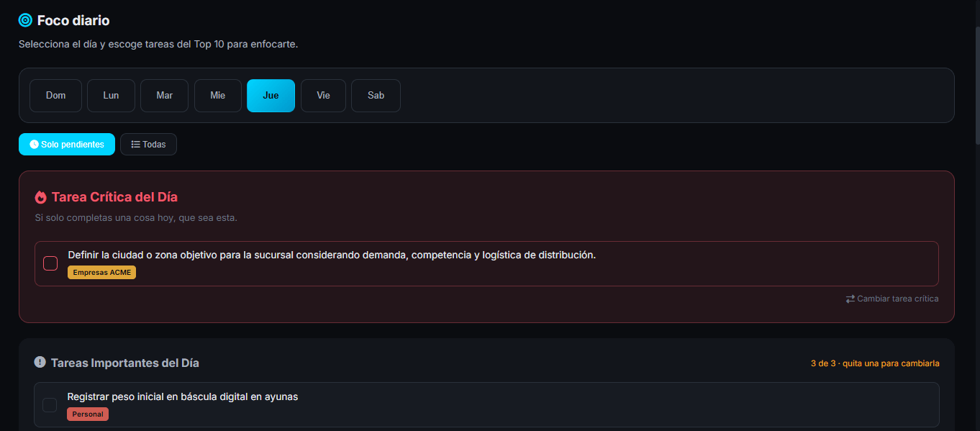Viewport: 980px width, 431px height.
Task: Click the Empresas ACME tag
Action: click(102, 273)
